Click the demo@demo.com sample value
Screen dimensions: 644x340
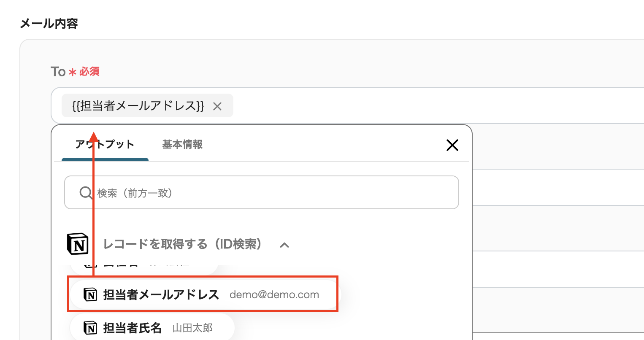(x=274, y=294)
